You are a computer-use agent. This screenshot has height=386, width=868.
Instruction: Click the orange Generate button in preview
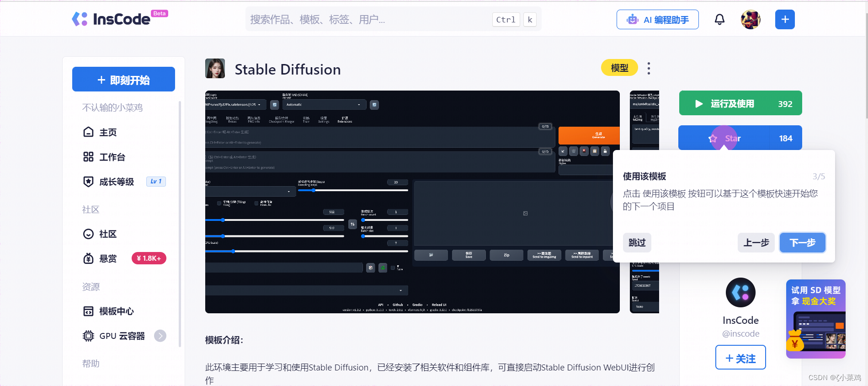(x=589, y=135)
